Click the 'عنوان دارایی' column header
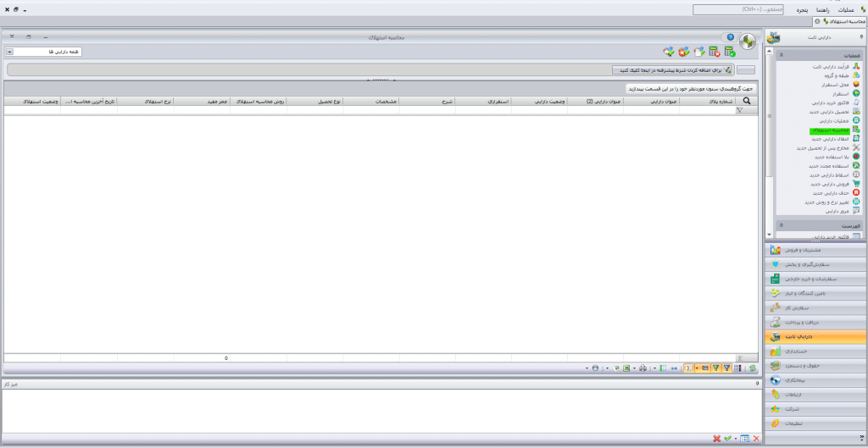Screen dimensions: 868x448 651,102
